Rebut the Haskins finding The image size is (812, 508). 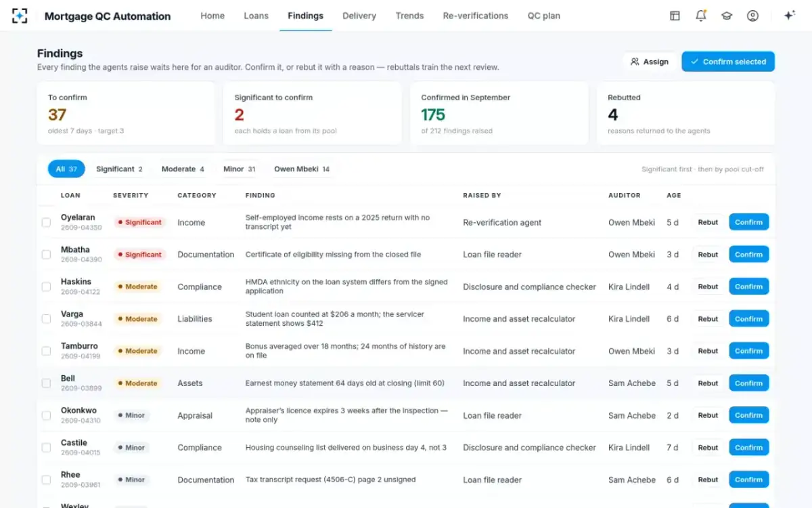point(708,287)
